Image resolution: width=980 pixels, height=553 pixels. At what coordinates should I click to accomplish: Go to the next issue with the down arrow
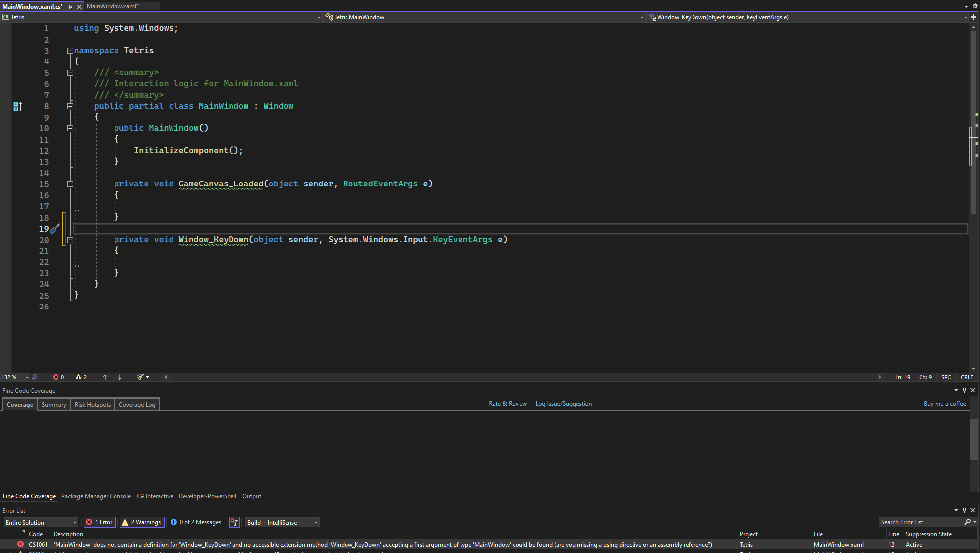(x=119, y=377)
